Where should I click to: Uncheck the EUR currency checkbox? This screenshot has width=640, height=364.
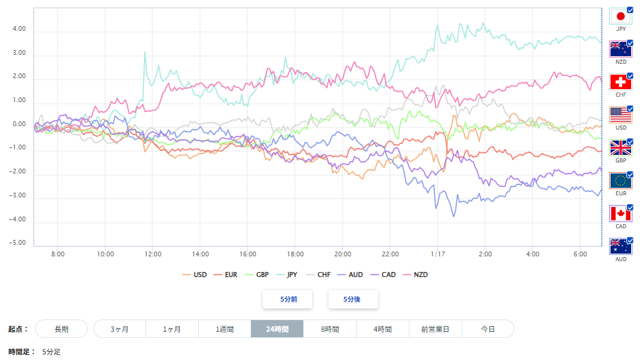[x=630, y=174]
